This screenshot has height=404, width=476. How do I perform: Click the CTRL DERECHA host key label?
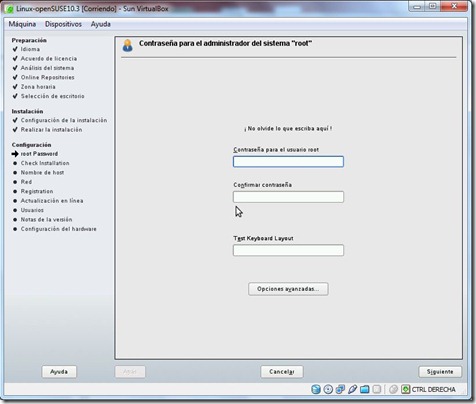pos(434,389)
